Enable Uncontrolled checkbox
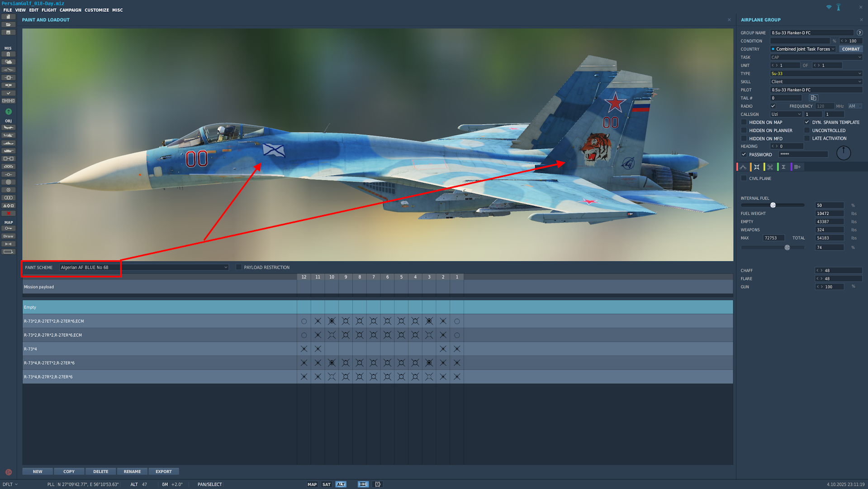This screenshot has height=489, width=868. tap(807, 130)
